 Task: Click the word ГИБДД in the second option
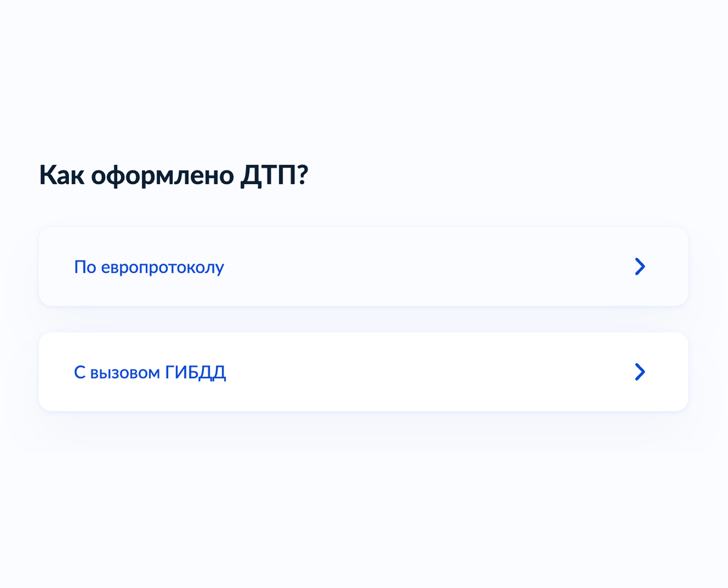tap(195, 373)
